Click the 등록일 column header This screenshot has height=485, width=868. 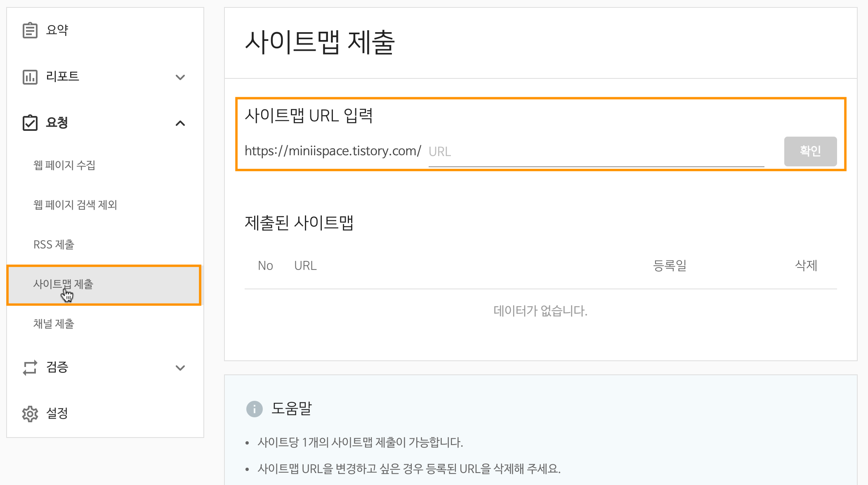pyautogui.click(x=670, y=265)
